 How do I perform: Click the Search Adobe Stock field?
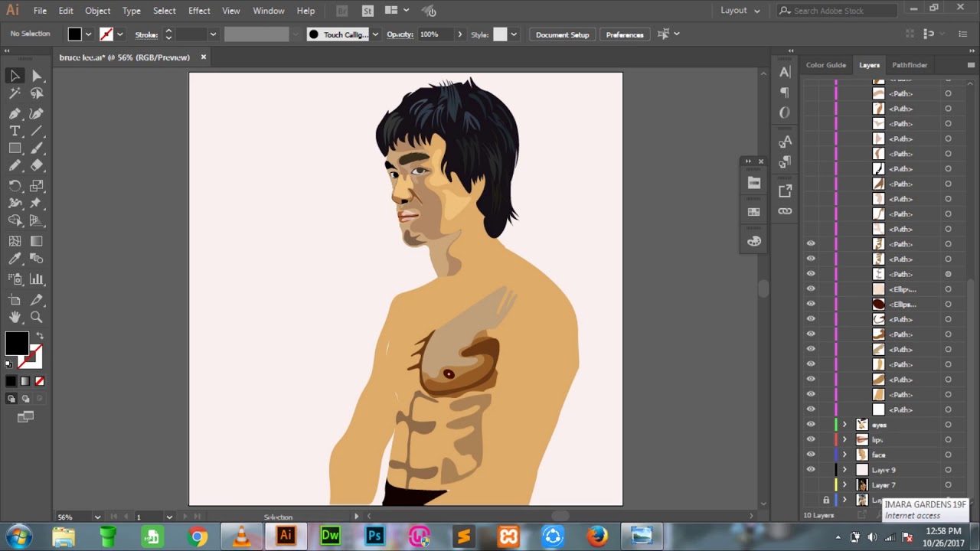838,11
